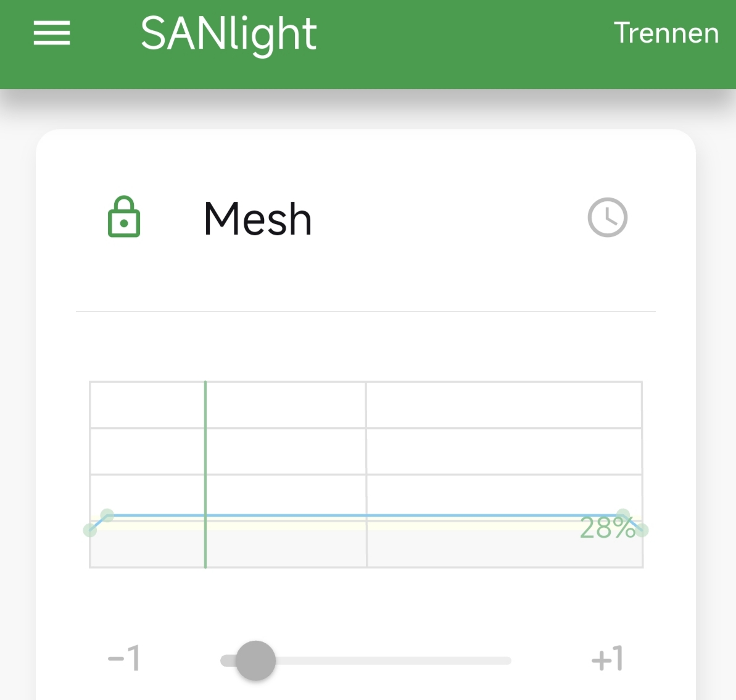The height and width of the screenshot is (700, 736).
Task: Open the hamburger navigation menu
Action: 52,33
